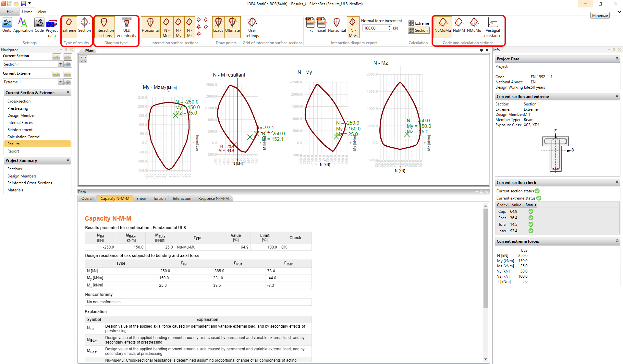Select the Horizontal interaction surface section
623x364 pixels.
coord(151,25)
